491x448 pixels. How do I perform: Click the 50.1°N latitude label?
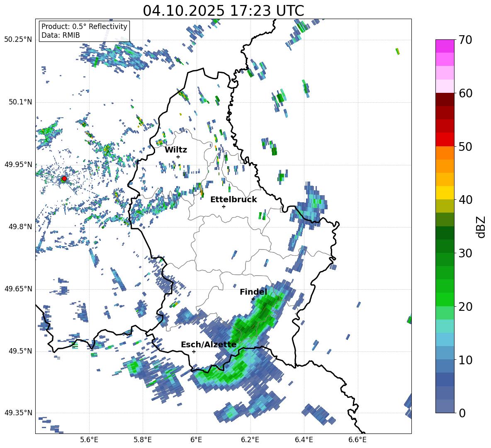(x=20, y=102)
